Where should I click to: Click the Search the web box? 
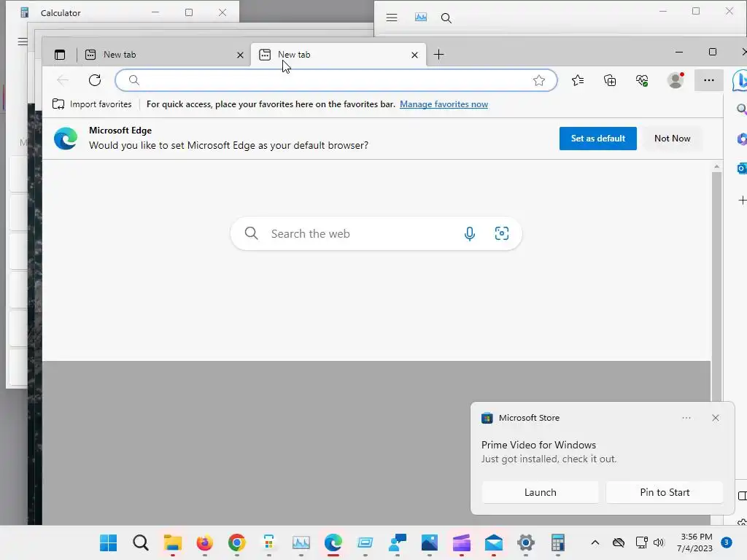coord(376,233)
